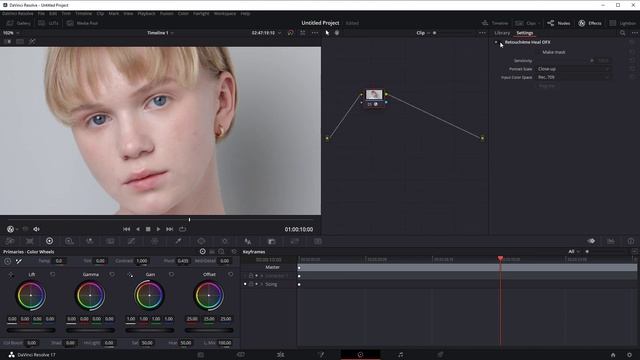Image resolution: width=640 pixels, height=360 pixels.
Task: Toggle the Effects panel button
Action: tap(590, 23)
